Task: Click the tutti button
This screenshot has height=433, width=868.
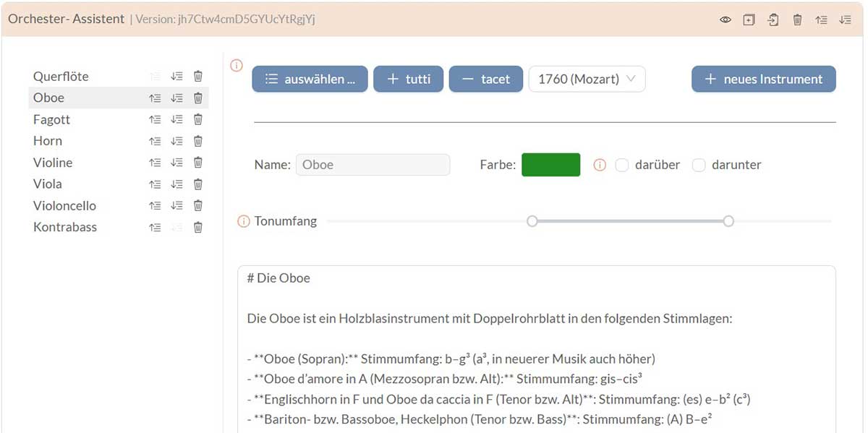Action: coord(408,80)
